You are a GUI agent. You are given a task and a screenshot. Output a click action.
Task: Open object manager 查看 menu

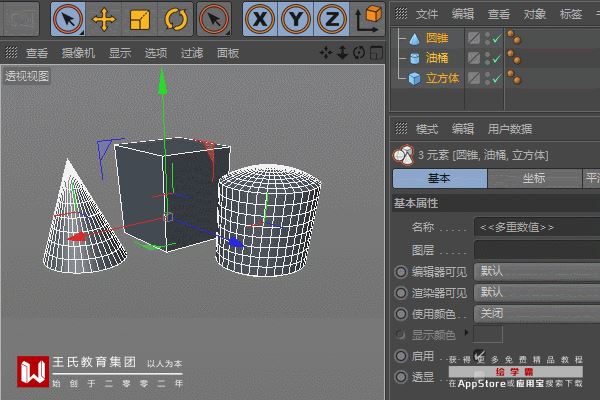(499, 14)
